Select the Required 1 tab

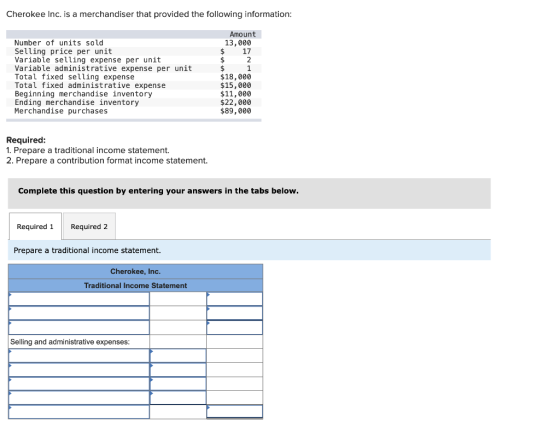coord(35,226)
